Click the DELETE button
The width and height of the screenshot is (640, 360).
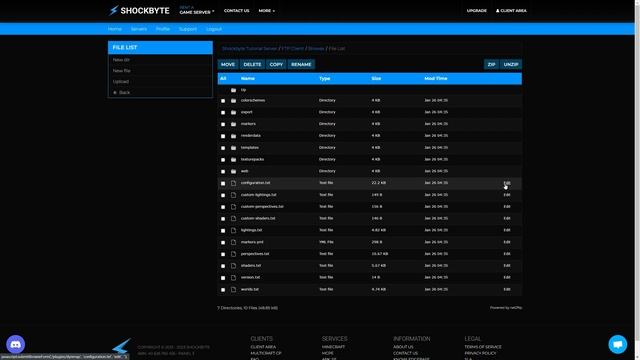point(252,64)
